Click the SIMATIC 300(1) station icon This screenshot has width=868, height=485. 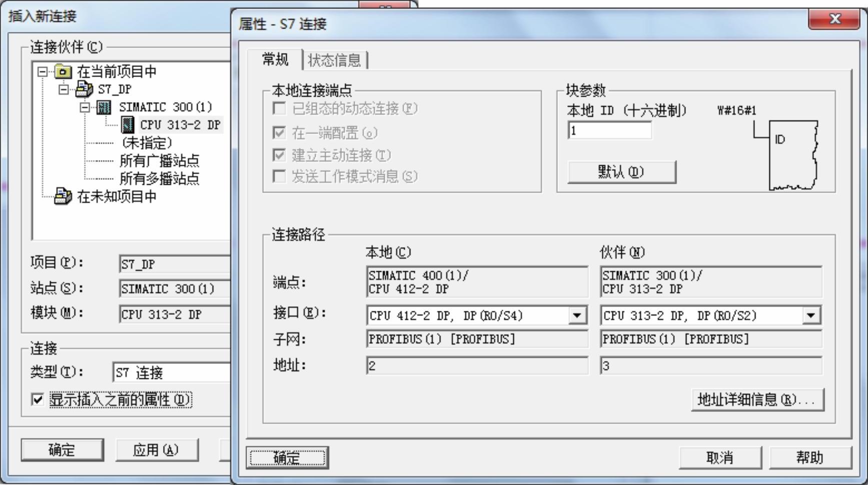pyautogui.click(x=104, y=107)
